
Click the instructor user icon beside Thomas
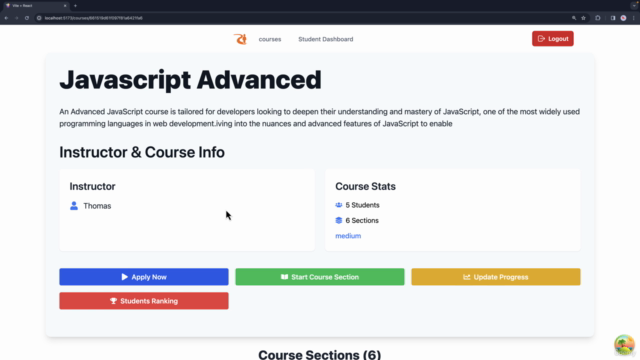(74, 206)
